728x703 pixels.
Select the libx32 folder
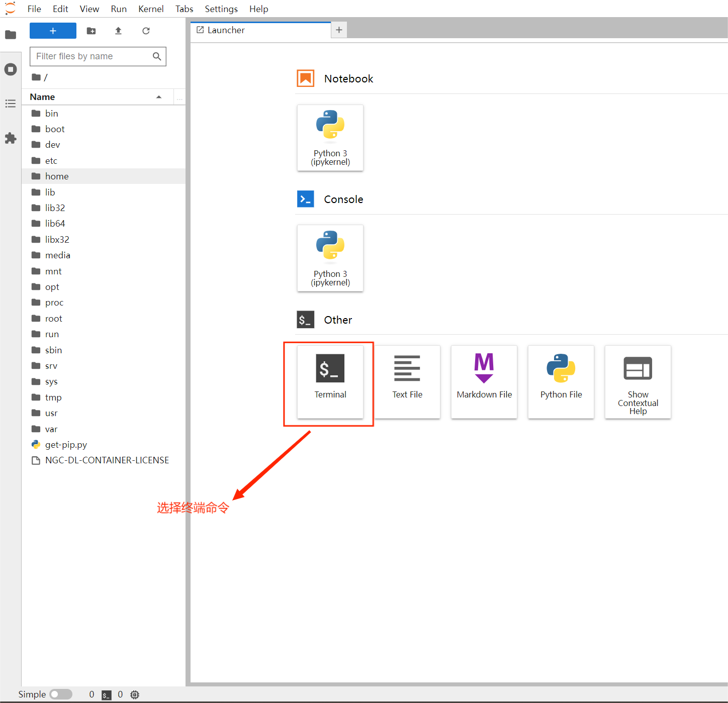(x=104, y=240)
